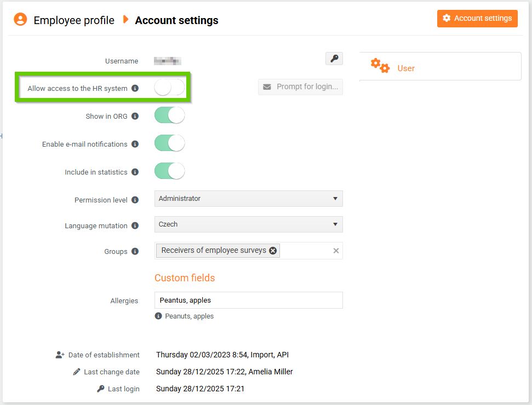The image size is (532, 405).
Task: Open the User tab on the right
Action: 406,68
